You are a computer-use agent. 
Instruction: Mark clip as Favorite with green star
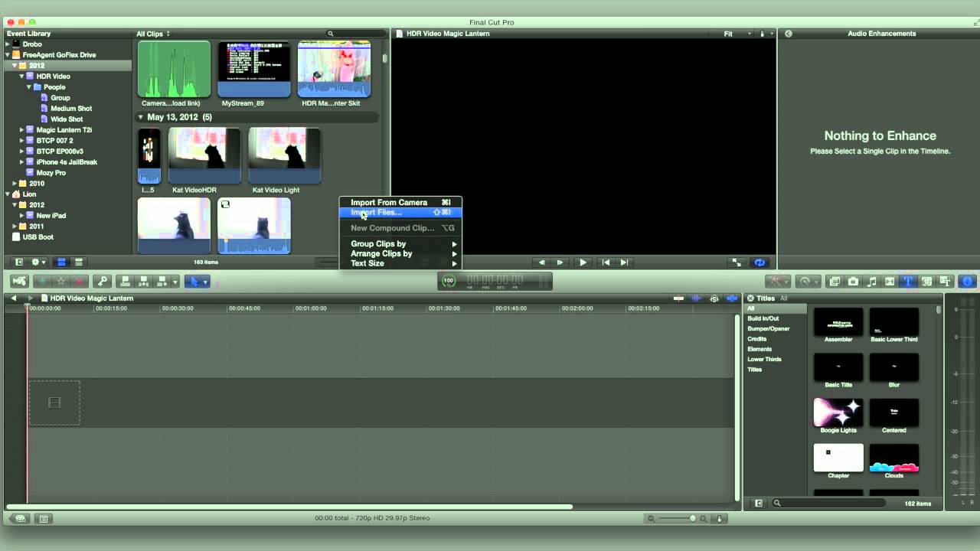(42, 282)
